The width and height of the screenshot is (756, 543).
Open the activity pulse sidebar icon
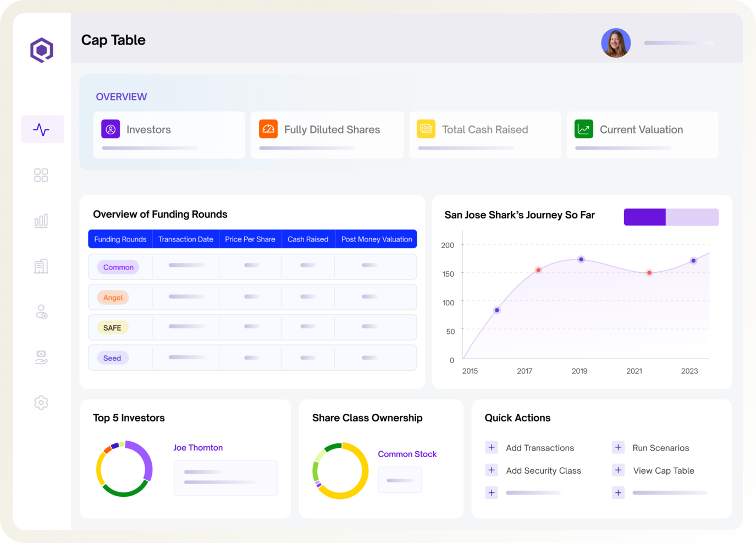point(42,129)
